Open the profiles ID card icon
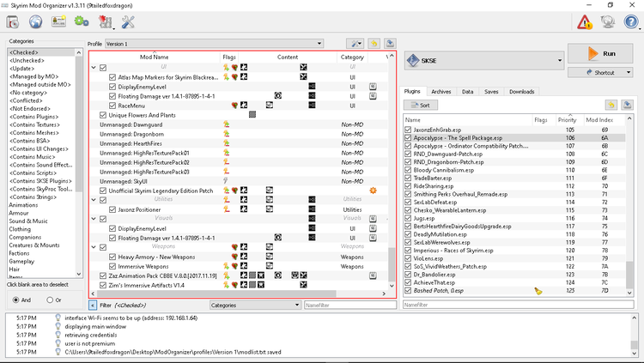The height and width of the screenshot is (363, 644). (x=58, y=21)
